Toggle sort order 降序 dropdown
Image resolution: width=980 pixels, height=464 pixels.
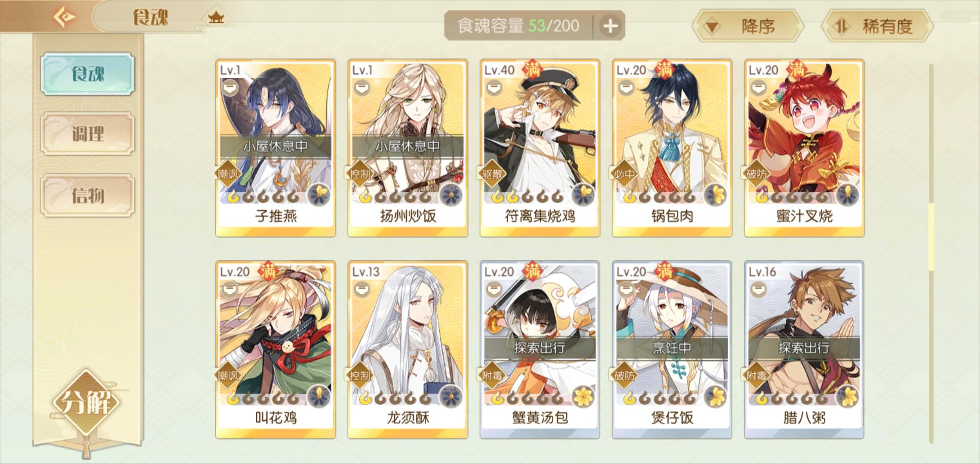coord(748,26)
